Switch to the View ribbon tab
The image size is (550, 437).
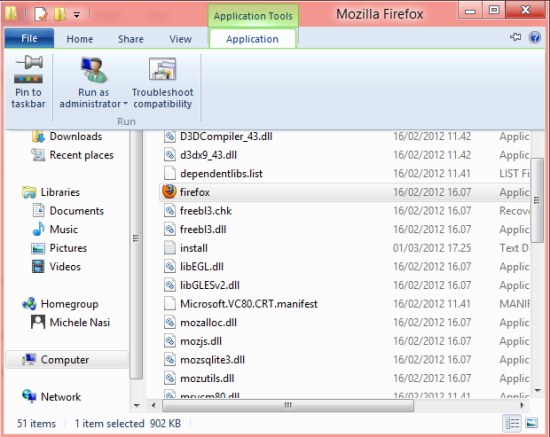[180, 39]
